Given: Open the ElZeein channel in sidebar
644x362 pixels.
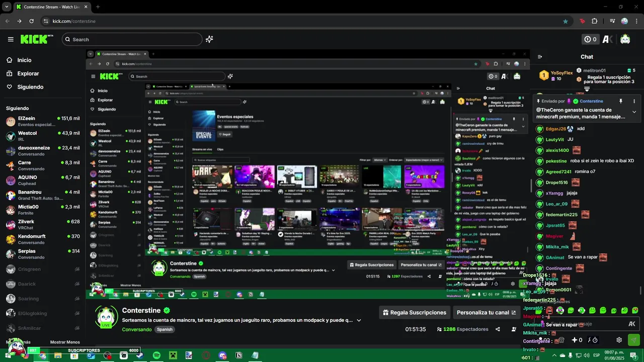Looking at the screenshot, I should tap(43, 121).
